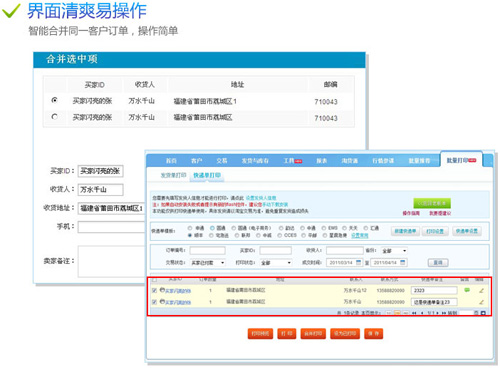Click the 手机 field in merge dialog
This screenshot has height=372, width=500.
coord(112,227)
